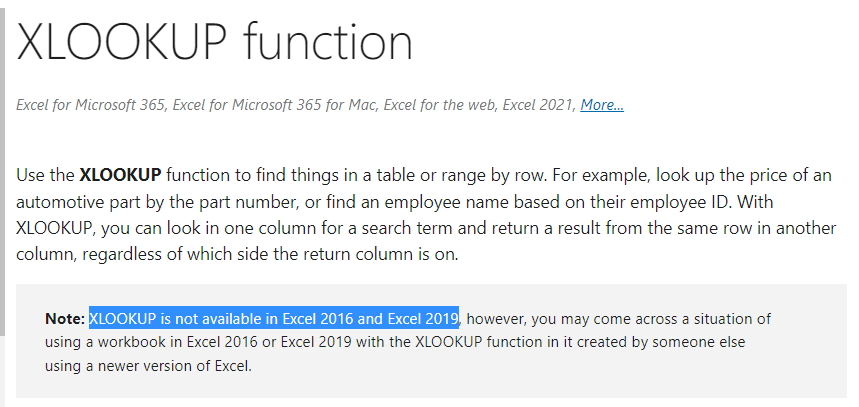Click the word "however" in the note

[496, 319]
